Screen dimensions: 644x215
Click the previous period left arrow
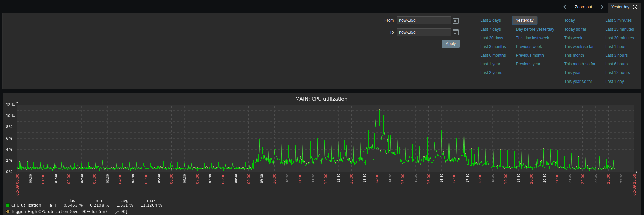[565, 7]
